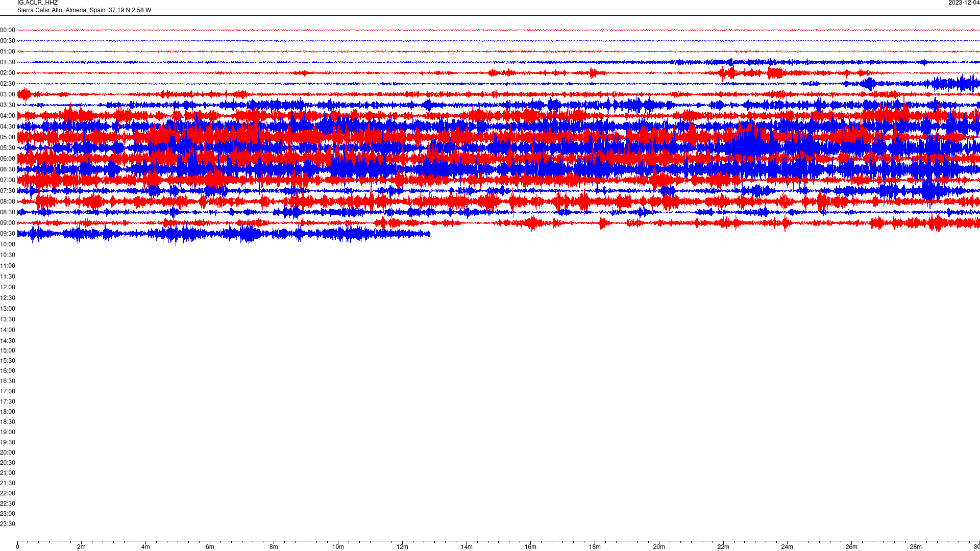The width and height of the screenshot is (980, 551).
Task: Click the 06:00 time row label
Action: (x=8, y=159)
